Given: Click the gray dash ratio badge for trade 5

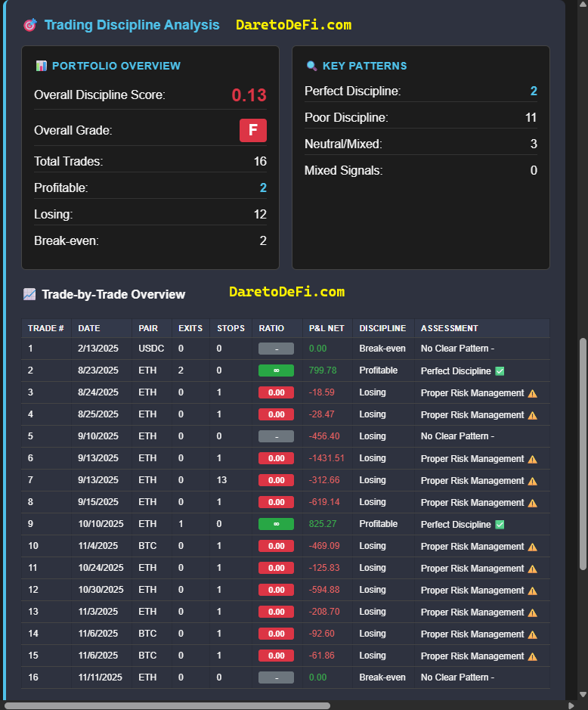Looking at the screenshot, I should pyautogui.click(x=276, y=436).
